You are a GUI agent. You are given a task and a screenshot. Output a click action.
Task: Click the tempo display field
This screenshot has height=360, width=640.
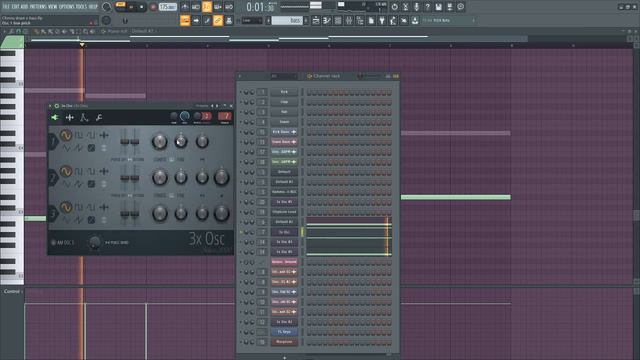[x=168, y=7]
